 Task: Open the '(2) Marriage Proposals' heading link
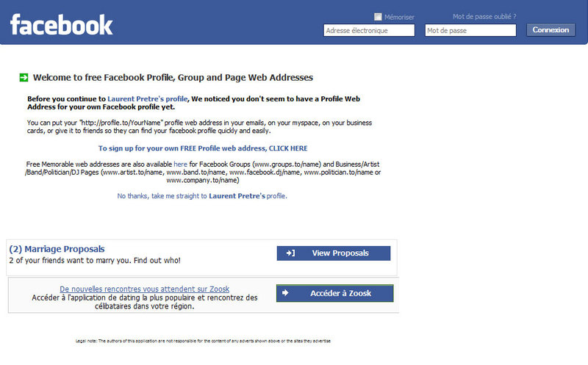pos(57,249)
